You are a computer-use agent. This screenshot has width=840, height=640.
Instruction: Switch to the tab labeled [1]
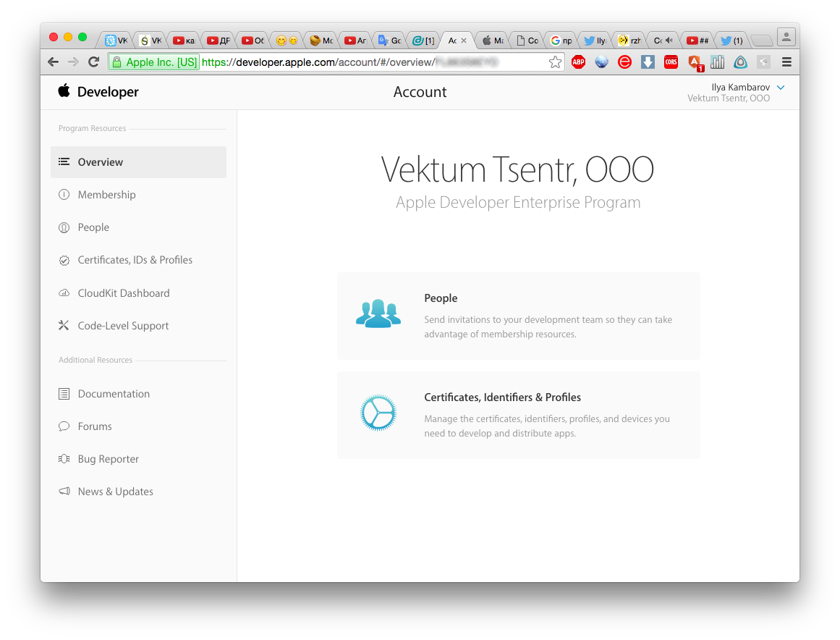click(x=423, y=41)
